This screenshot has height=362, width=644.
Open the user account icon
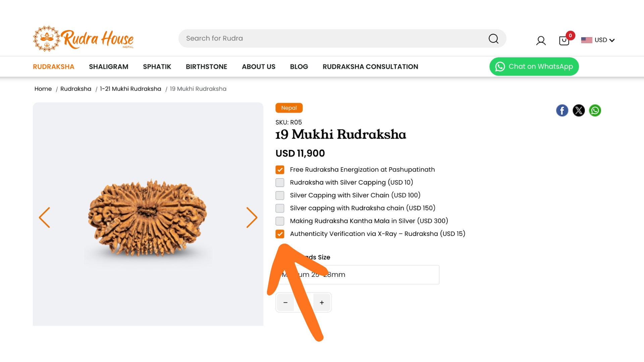(541, 41)
